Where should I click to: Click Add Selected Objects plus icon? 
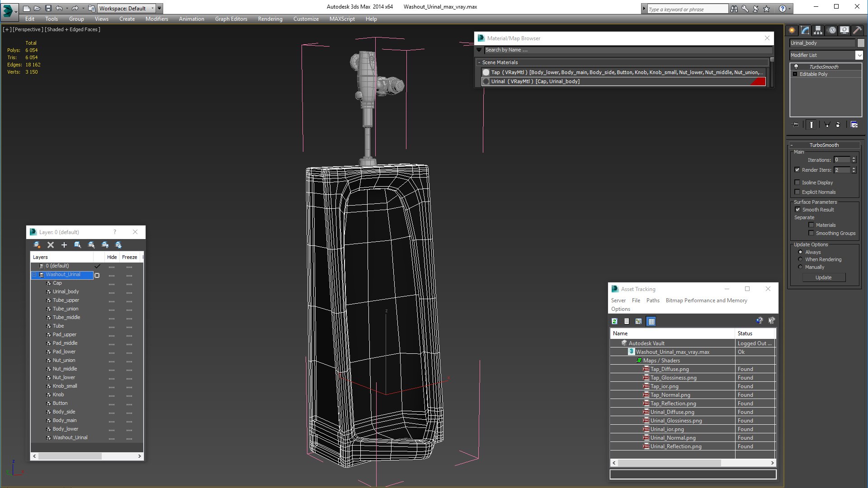[64, 245]
